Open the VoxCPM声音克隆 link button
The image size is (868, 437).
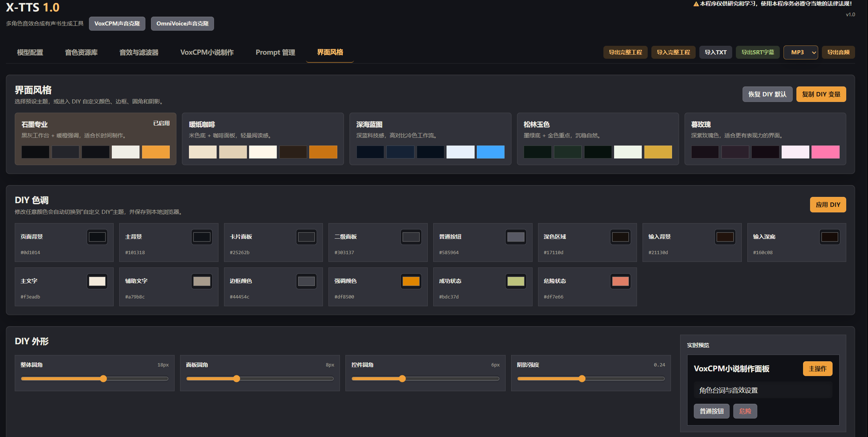[x=117, y=24]
